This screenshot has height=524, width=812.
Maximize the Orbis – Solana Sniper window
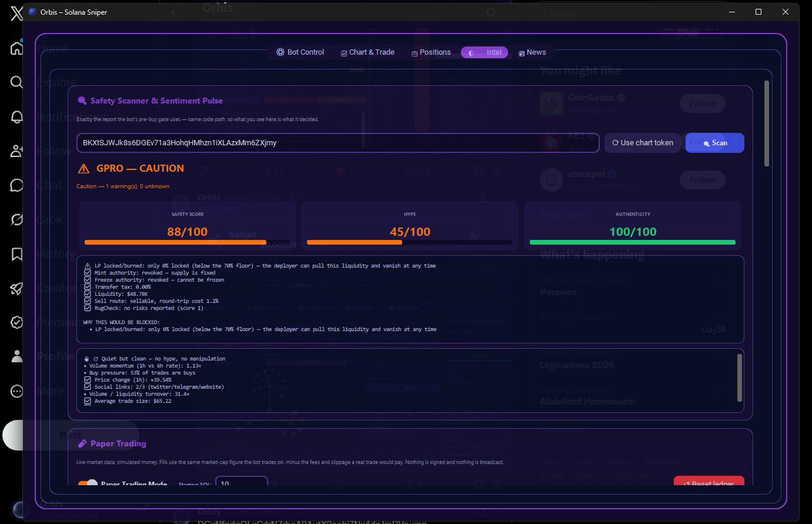(x=759, y=12)
